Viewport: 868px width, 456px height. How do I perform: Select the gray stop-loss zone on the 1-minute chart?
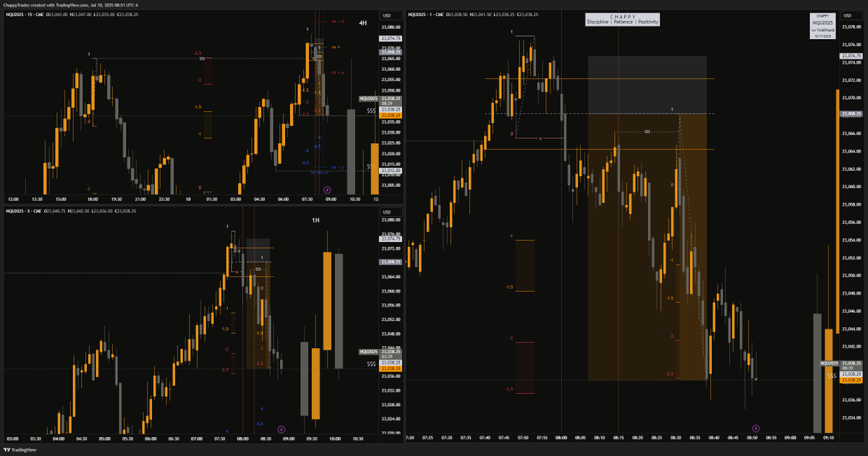pyautogui.click(x=647, y=85)
